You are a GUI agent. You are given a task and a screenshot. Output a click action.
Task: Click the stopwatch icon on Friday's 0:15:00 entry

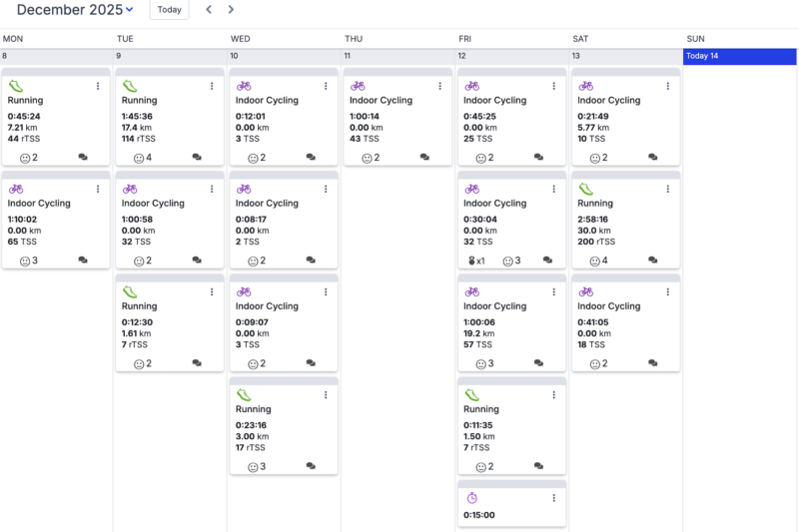[x=472, y=497]
